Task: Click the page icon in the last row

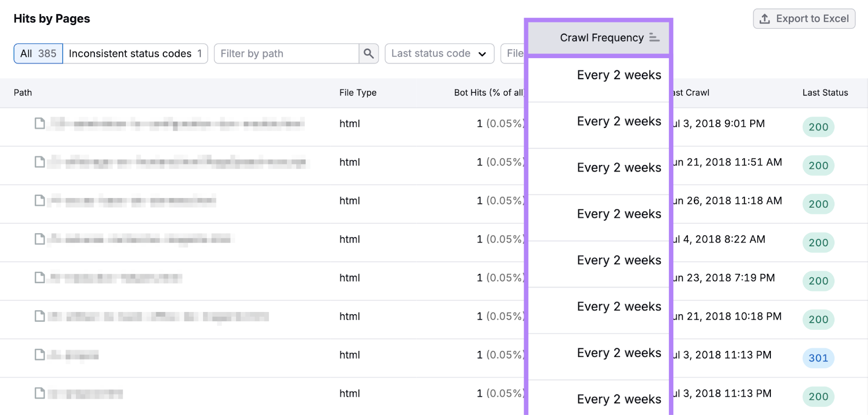Action: (x=40, y=393)
